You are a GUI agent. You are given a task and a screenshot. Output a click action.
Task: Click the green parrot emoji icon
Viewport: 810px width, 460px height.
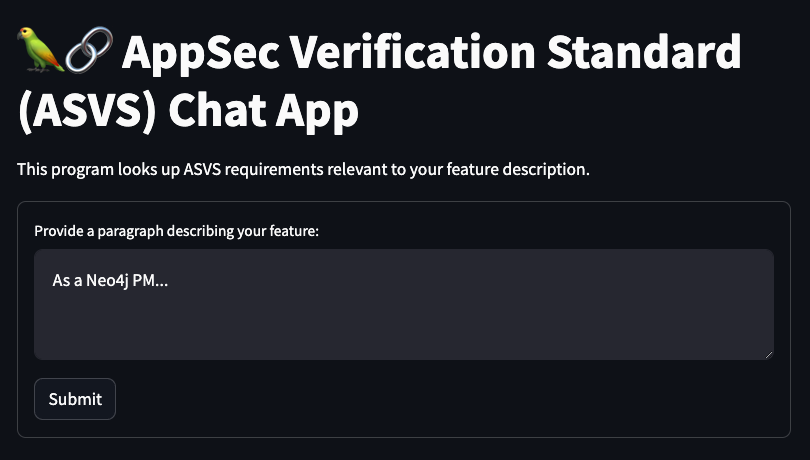(40, 50)
